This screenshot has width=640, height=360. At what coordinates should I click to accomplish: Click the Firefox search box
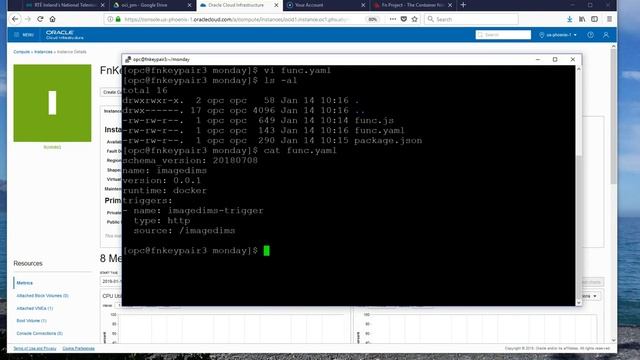tap(471, 19)
